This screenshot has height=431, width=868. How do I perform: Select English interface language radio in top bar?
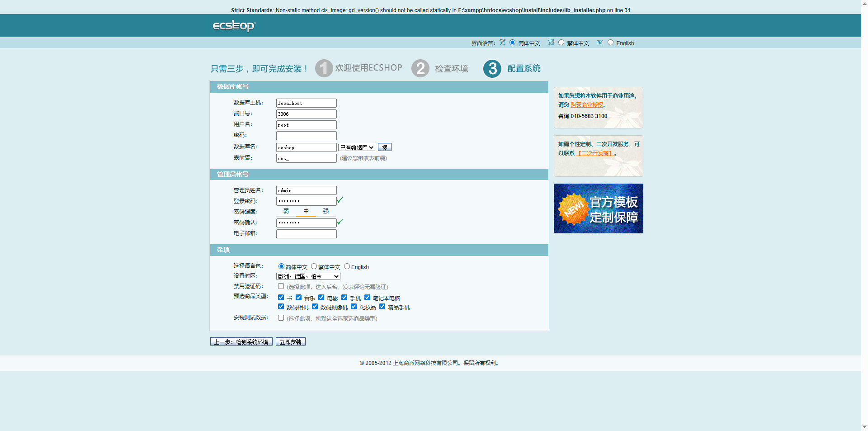coord(610,43)
